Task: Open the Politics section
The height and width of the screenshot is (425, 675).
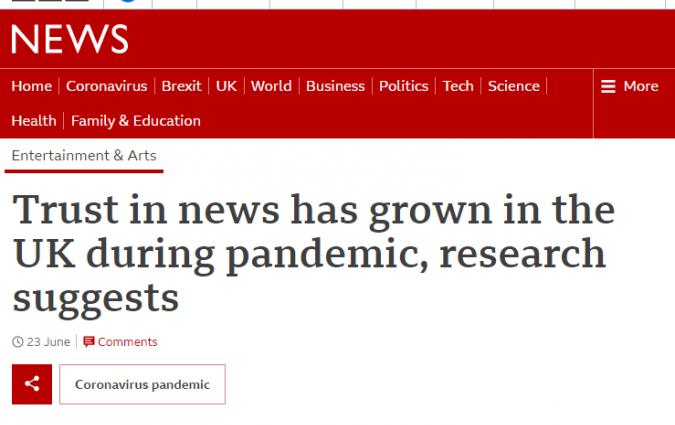Action: click(403, 86)
